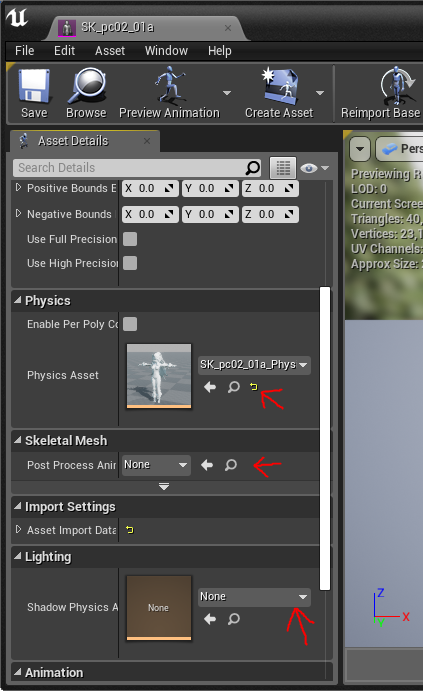The image size is (423, 691).
Task: Open the Asset menu
Action: click(x=110, y=51)
